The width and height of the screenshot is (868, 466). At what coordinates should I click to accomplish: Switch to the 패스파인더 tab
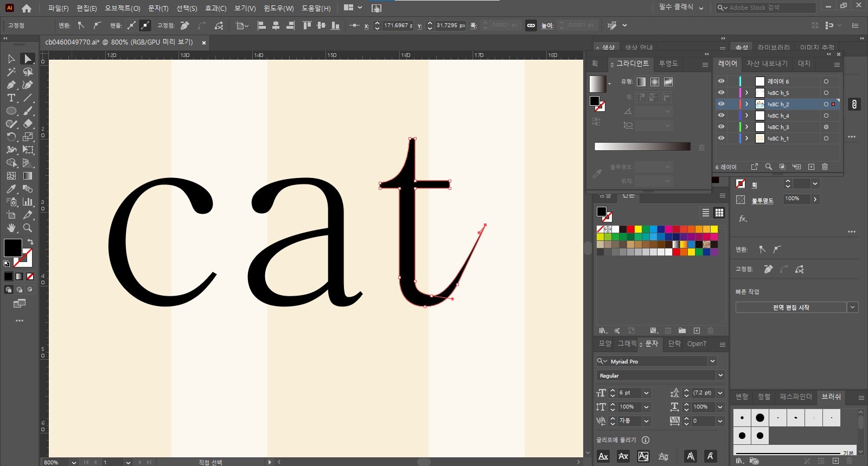(x=795, y=397)
